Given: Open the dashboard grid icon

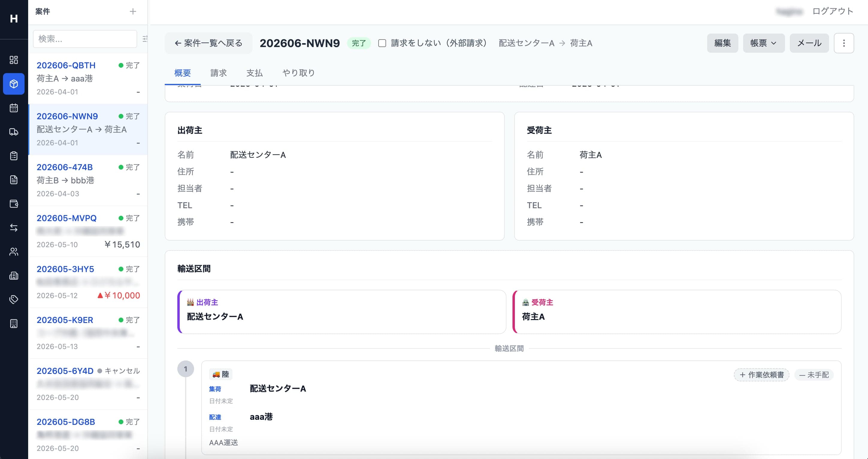Looking at the screenshot, I should coord(14,60).
